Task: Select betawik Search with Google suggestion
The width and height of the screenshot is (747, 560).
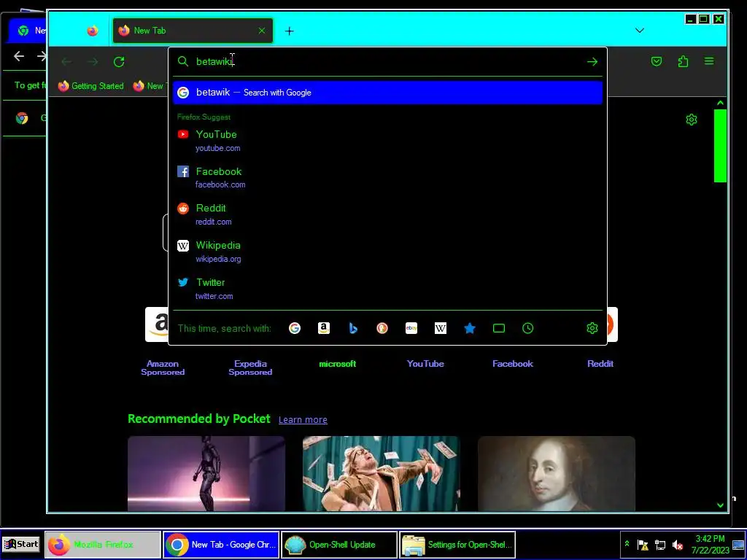Action: [x=388, y=93]
